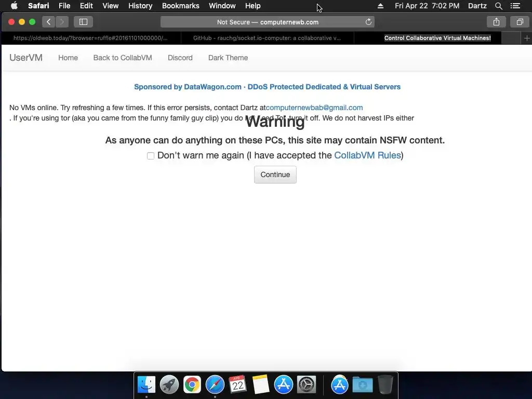Click the eject icon in menu bar

[x=380, y=6]
